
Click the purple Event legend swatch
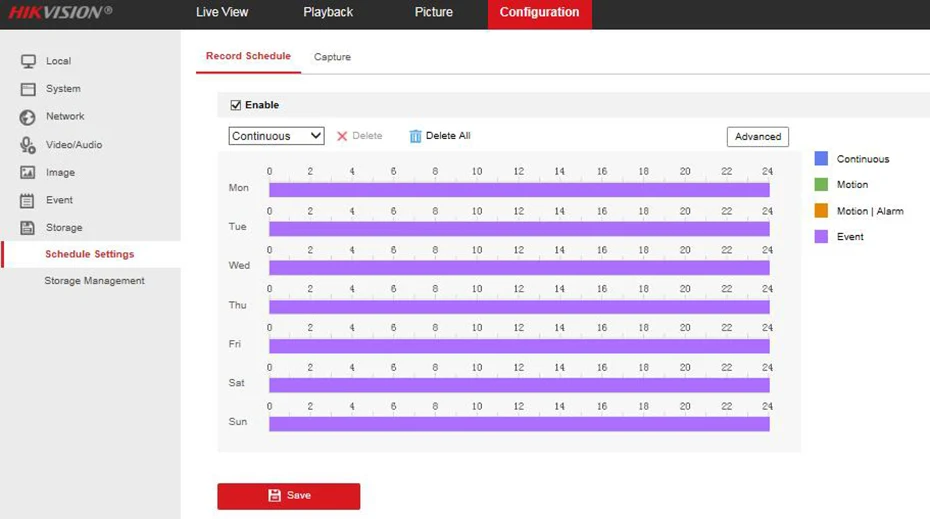click(821, 237)
